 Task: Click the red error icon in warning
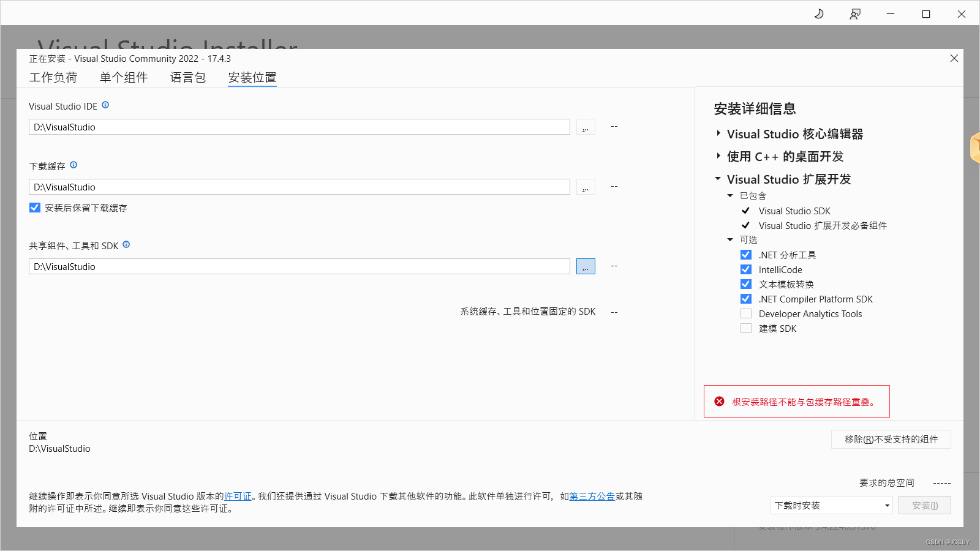[x=720, y=402]
